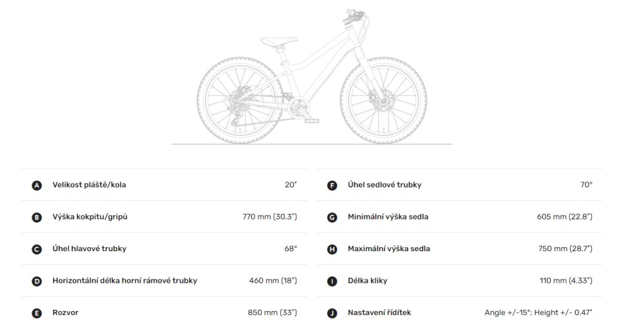Viewport: 644px width, 333px height.
Task: Click the 750 mm (28.7") saddle value
Action: pyautogui.click(x=565, y=249)
